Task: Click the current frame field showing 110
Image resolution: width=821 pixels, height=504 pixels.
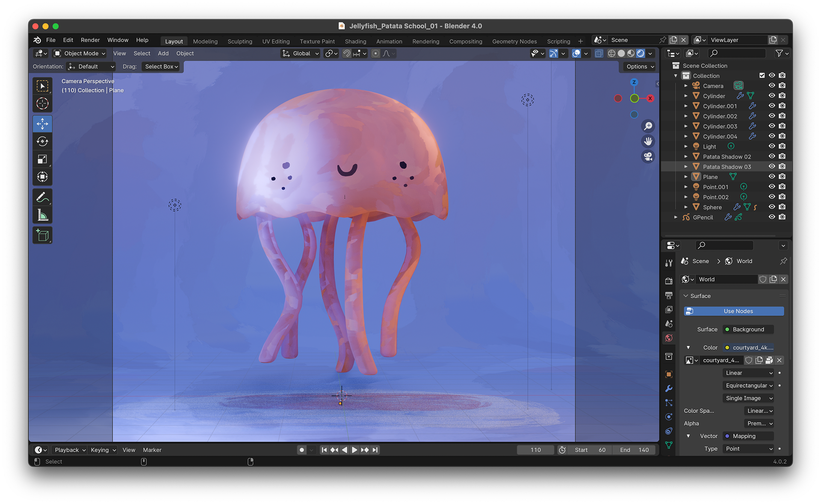Action: click(536, 450)
